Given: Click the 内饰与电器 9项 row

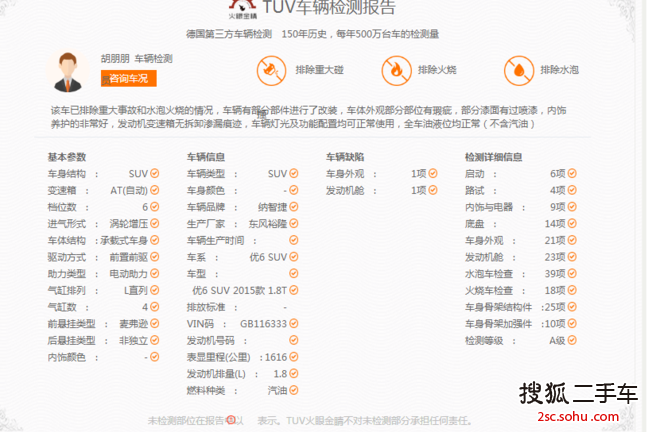Looking at the screenshot, I should point(520,207).
